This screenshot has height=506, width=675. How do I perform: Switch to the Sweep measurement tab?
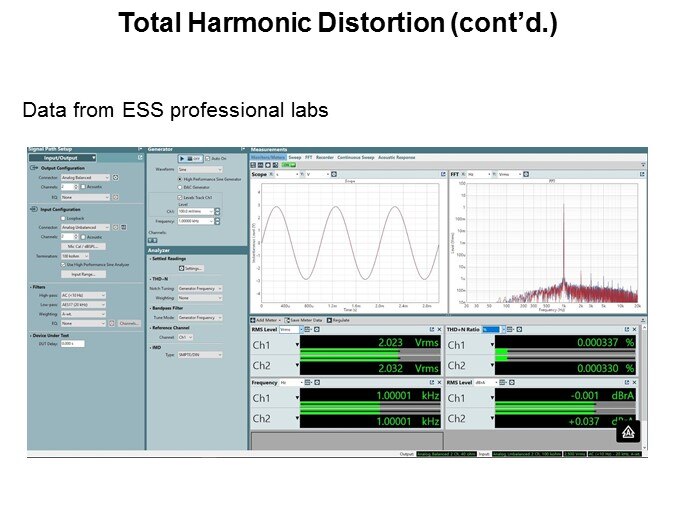[295, 158]
